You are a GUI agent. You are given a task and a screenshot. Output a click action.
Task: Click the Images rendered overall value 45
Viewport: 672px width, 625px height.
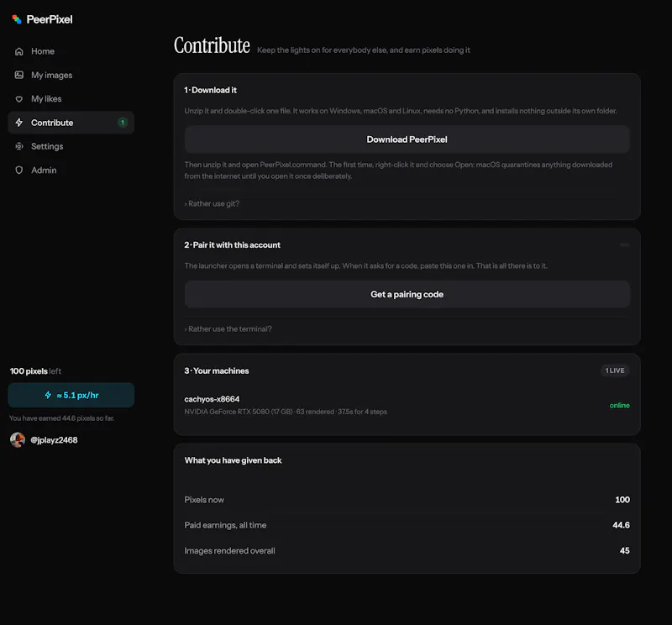tap(624, 550)
